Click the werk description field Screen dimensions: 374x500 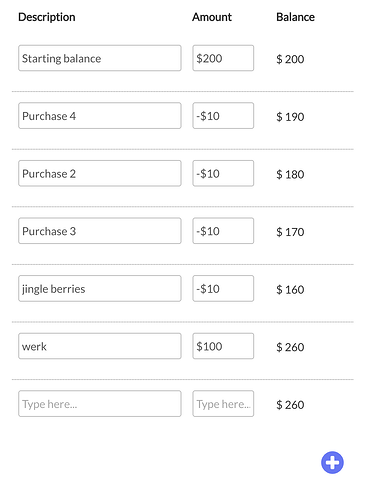(100, 346)
